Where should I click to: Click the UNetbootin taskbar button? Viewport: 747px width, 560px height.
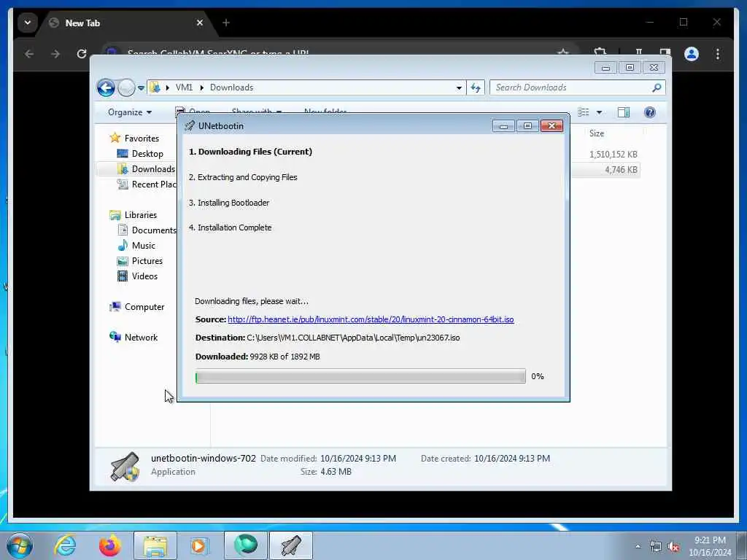(291, 545)
